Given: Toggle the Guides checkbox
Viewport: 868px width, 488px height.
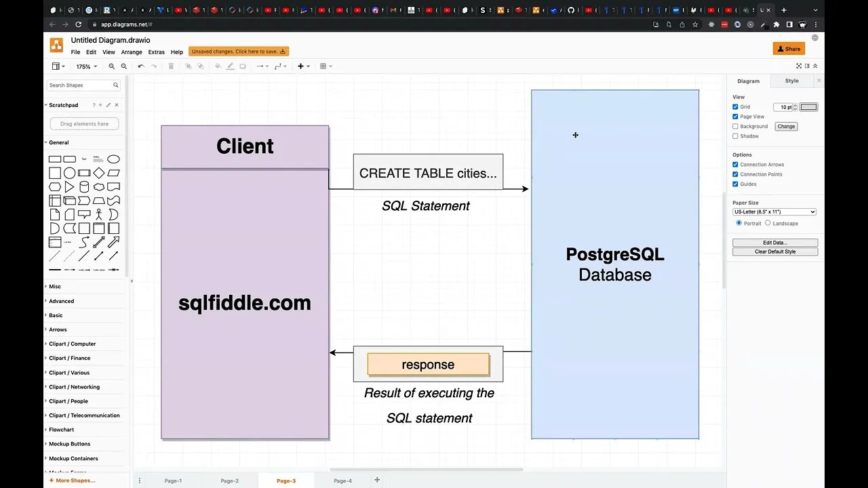Looking at the screenshot, I should pyautogui.click(x=735, y=184).
